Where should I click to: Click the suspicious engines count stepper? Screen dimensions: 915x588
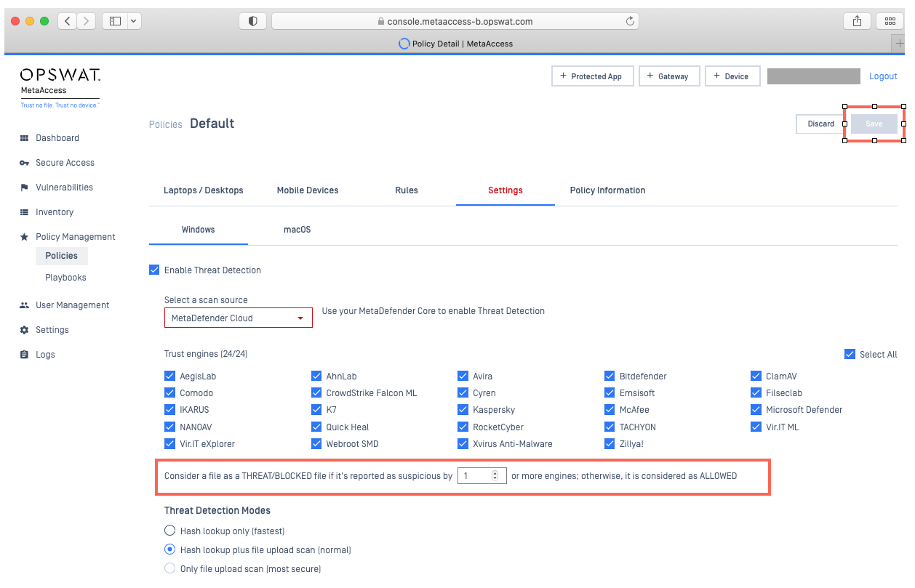coord(495,476)
